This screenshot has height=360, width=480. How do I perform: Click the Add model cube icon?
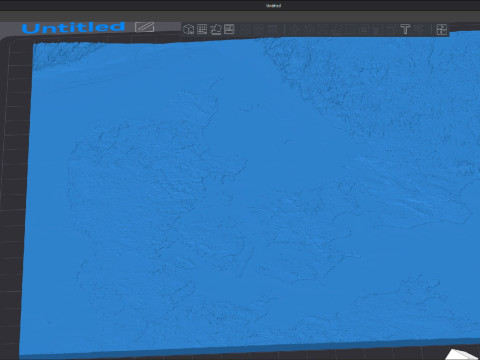(x=189, y=29)
